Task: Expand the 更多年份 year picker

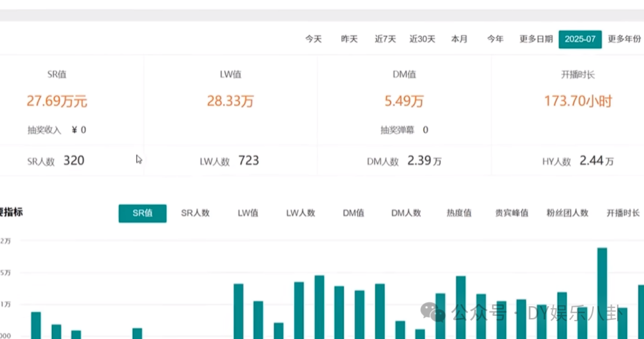Action: (624, 39)
